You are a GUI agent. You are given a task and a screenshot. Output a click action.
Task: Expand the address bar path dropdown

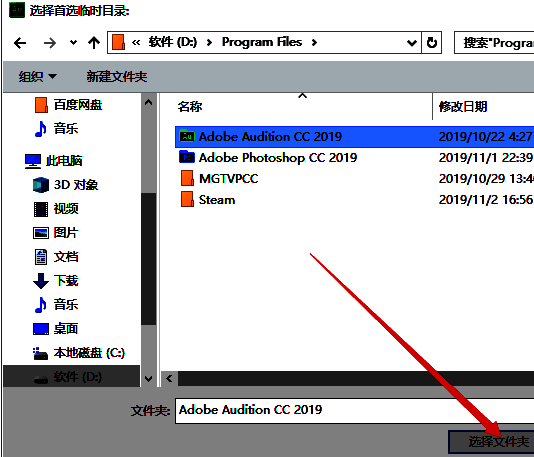point(412,43)
